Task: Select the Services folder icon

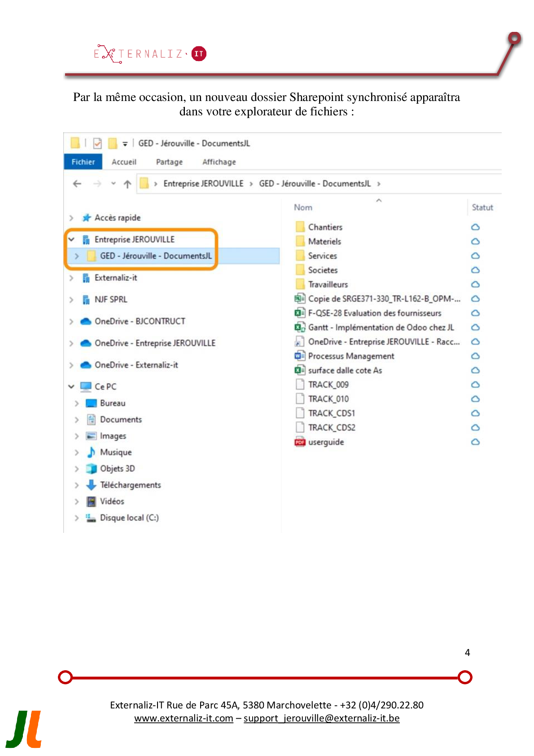Action: (x=300, y=256)
